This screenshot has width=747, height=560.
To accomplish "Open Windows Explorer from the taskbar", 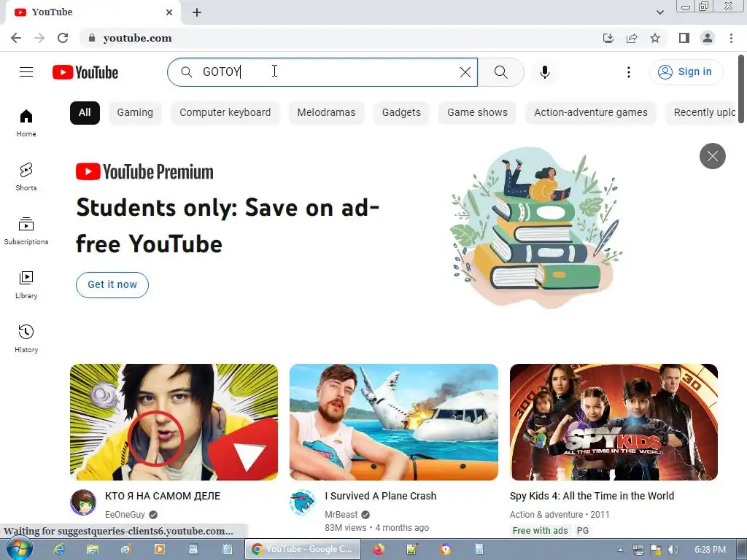I will (x=93, y=549).
